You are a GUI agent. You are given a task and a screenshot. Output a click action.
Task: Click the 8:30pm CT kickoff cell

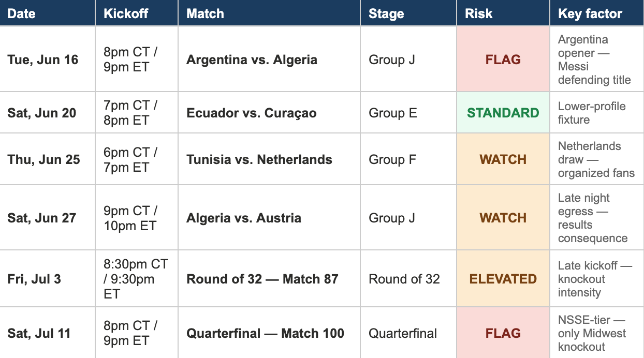[137, 279]
